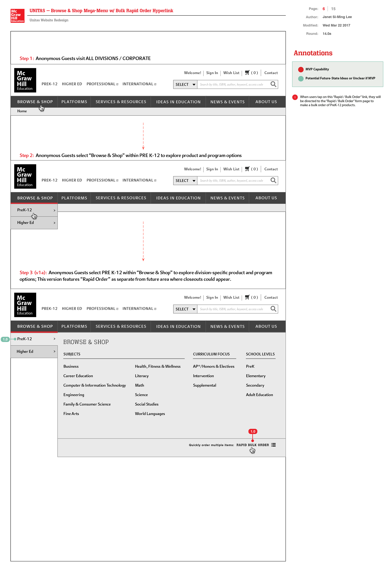Open IDEAS IN EDUCATION in Step 2 navigation
This screenshot has height=573, width=392.
pyautogui.click(x=178, y=198)
